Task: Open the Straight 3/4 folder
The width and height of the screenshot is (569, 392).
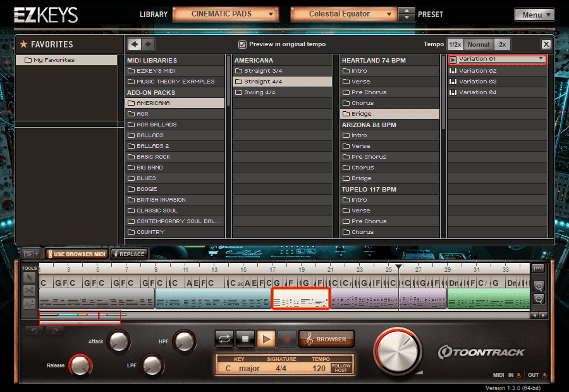Action: coord(283,71)
